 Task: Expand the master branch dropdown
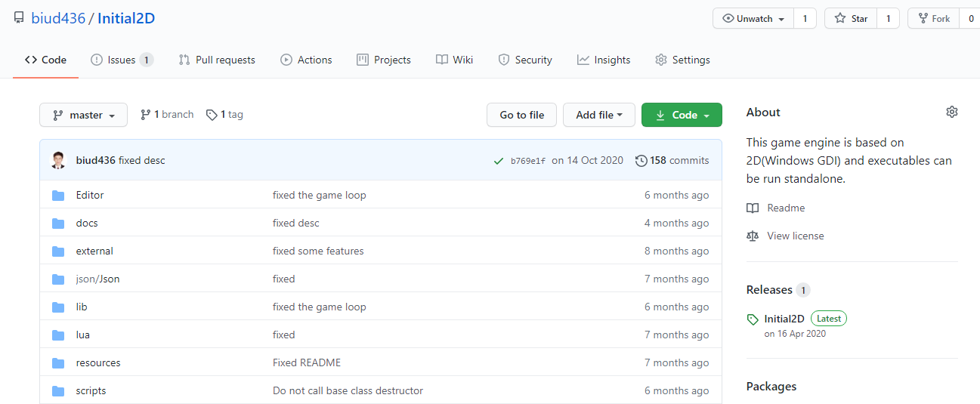click(x=84, y=115)
